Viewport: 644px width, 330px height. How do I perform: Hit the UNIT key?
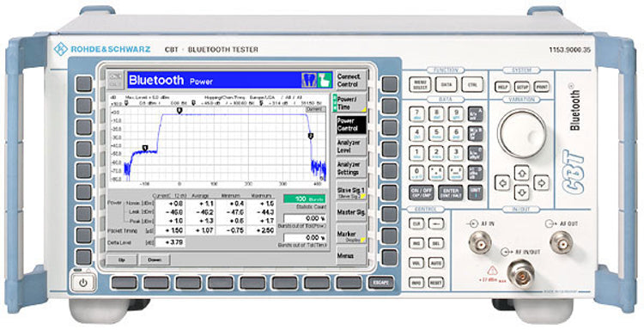point(476,192)
